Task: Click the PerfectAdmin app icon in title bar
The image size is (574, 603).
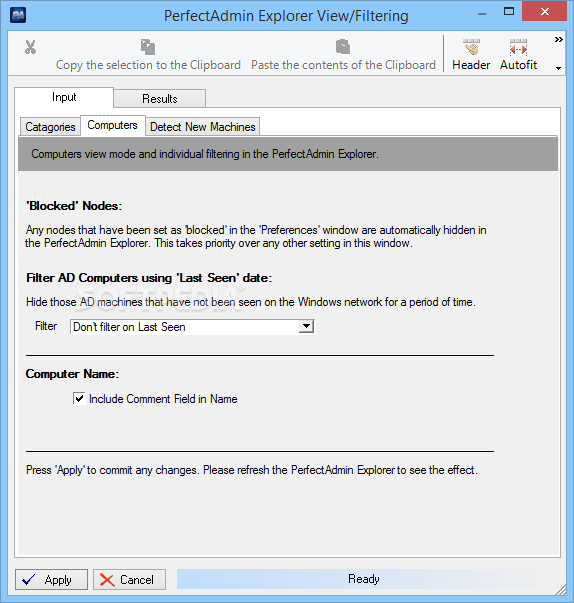Action: pyautogui.click(x=18, y=16)
